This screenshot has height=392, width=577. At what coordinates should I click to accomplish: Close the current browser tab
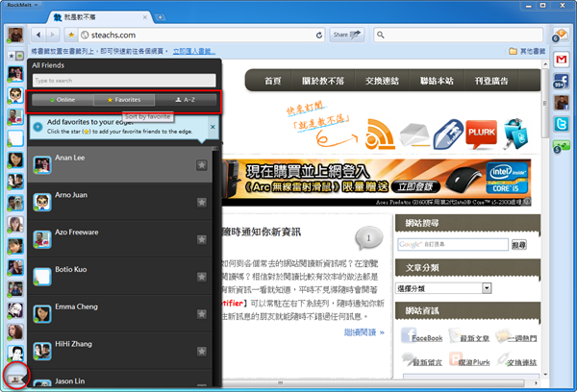coord(145,17)
